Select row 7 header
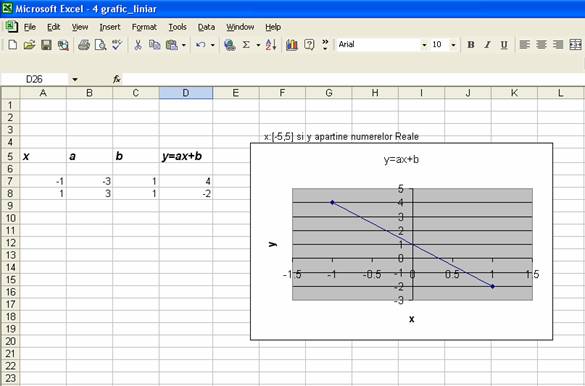 pos(10,181)
